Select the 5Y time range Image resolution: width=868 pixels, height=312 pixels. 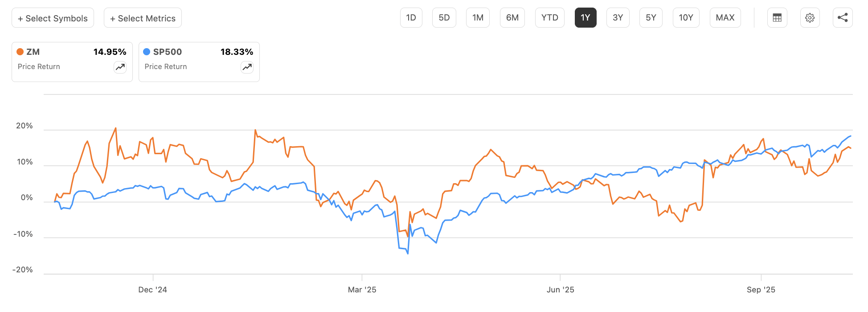click(x=651, y=17)
